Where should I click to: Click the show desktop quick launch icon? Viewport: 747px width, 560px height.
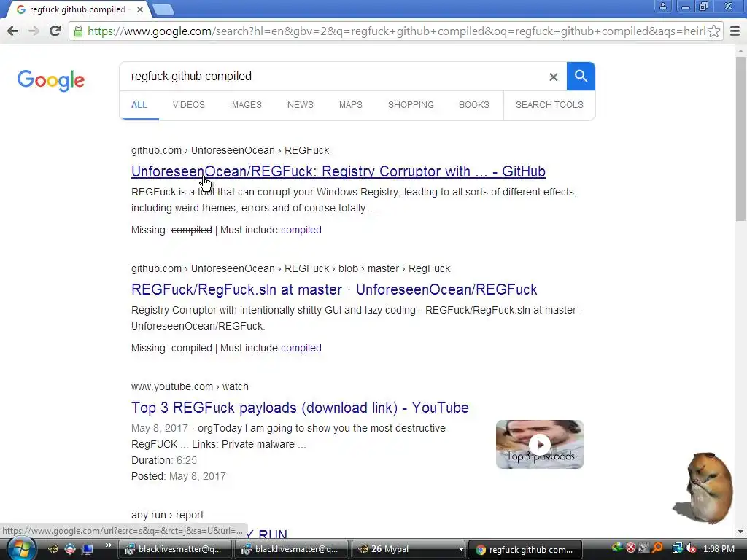[x=87, y=549]
